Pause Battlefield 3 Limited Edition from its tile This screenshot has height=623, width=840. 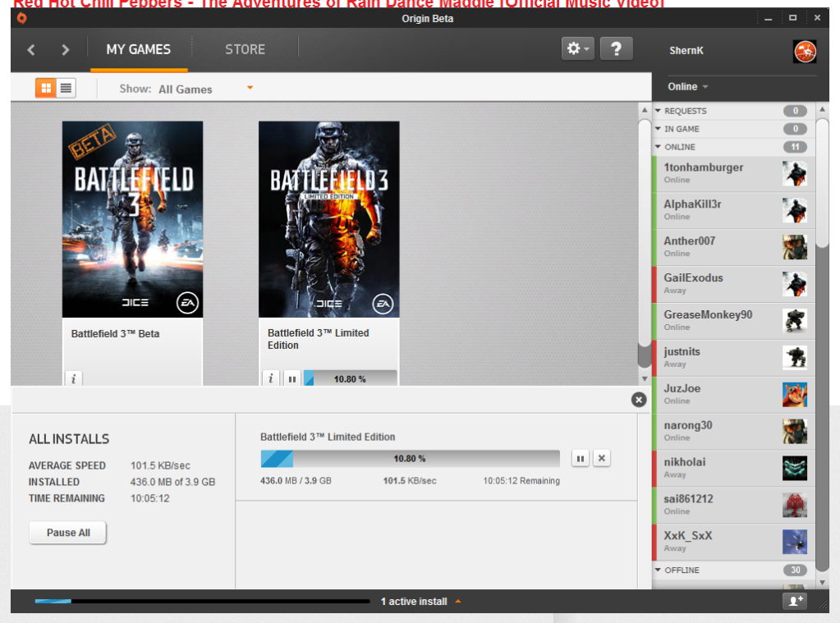(x=292, y=378)
